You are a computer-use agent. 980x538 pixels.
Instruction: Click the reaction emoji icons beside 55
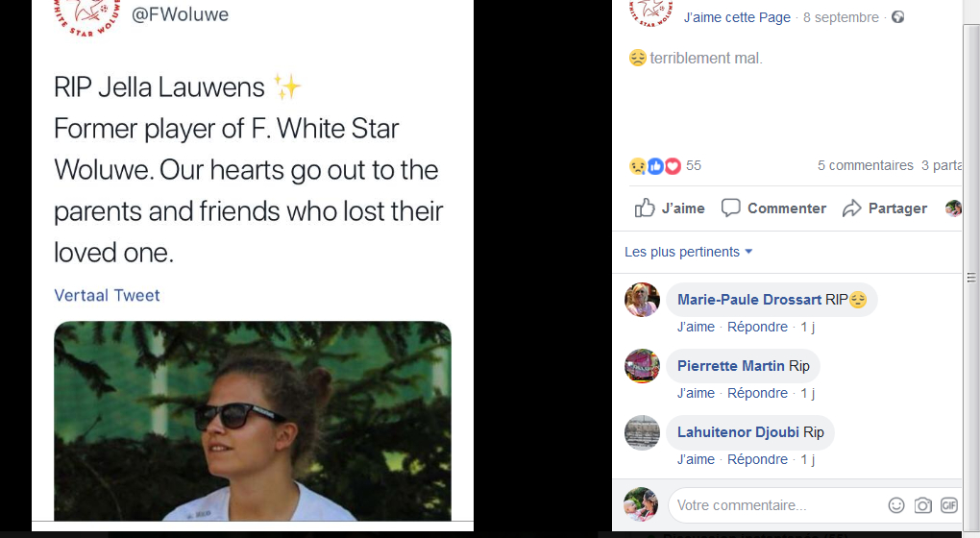tap(655, 166)
